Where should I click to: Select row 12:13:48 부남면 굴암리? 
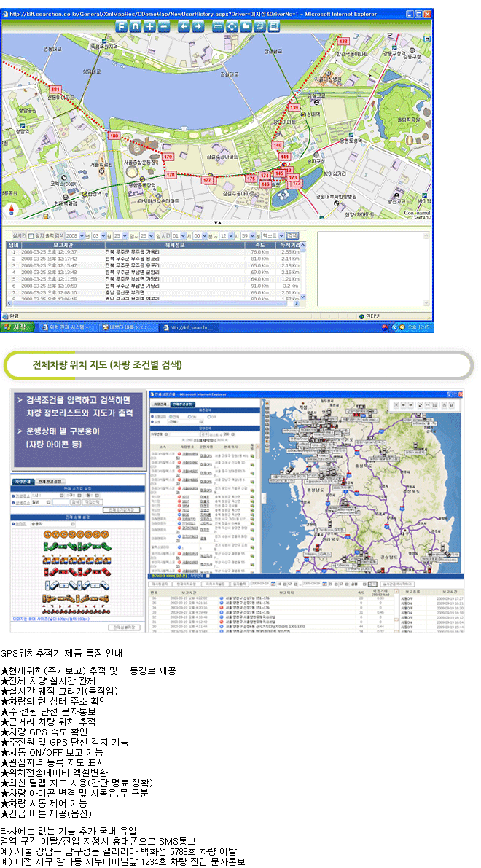click(x=153, y=273)
